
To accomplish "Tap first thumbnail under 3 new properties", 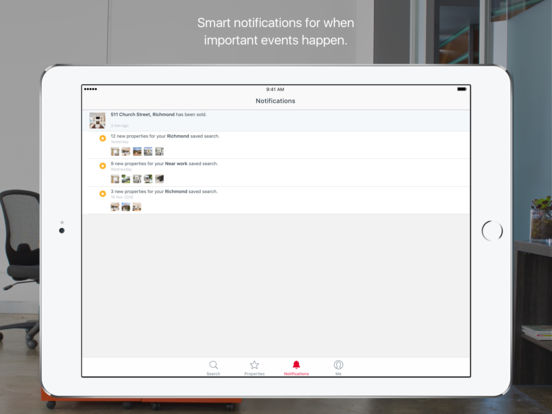I will [115, 207].
